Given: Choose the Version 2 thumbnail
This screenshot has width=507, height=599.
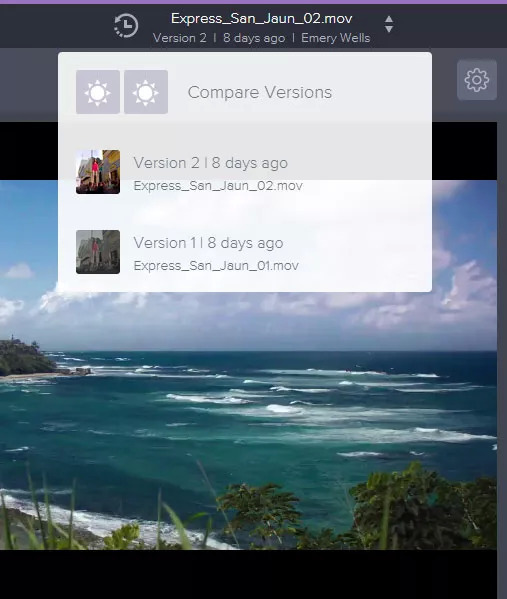Looking at the screenshot, I should [x=98, y=172].
